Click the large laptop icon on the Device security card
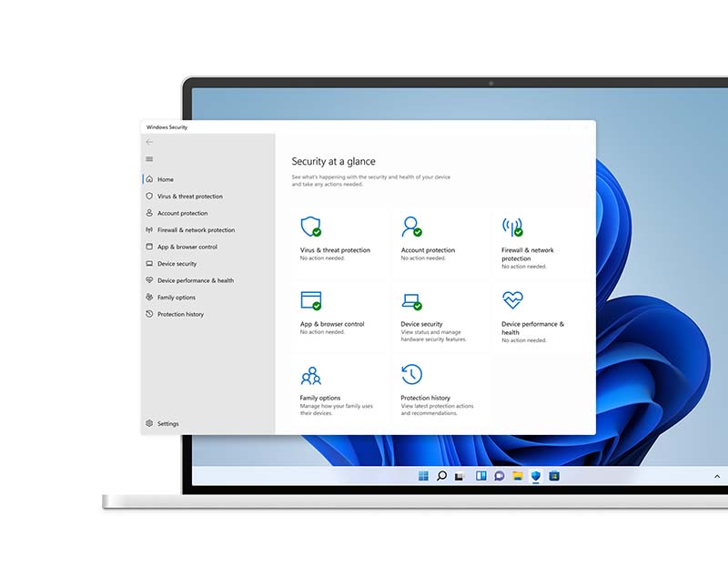 [411, 301]
